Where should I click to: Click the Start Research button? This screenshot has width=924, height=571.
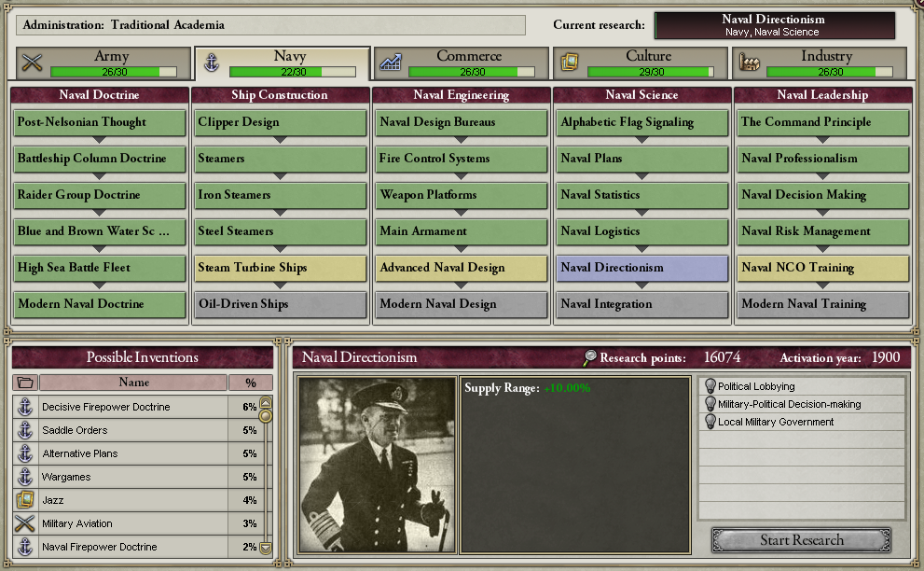coord(802,539)
